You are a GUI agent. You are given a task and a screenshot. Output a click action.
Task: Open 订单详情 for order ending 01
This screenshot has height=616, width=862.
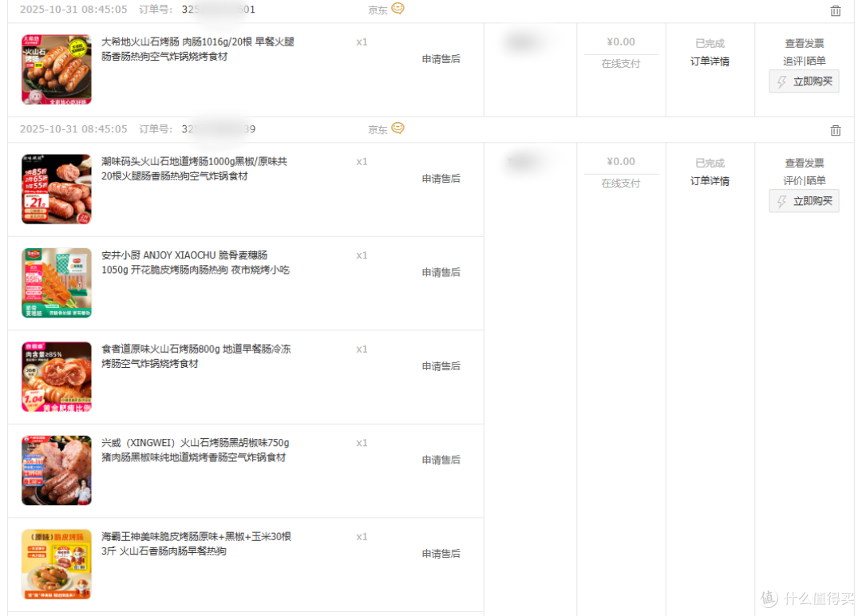[x=710, y=61]
